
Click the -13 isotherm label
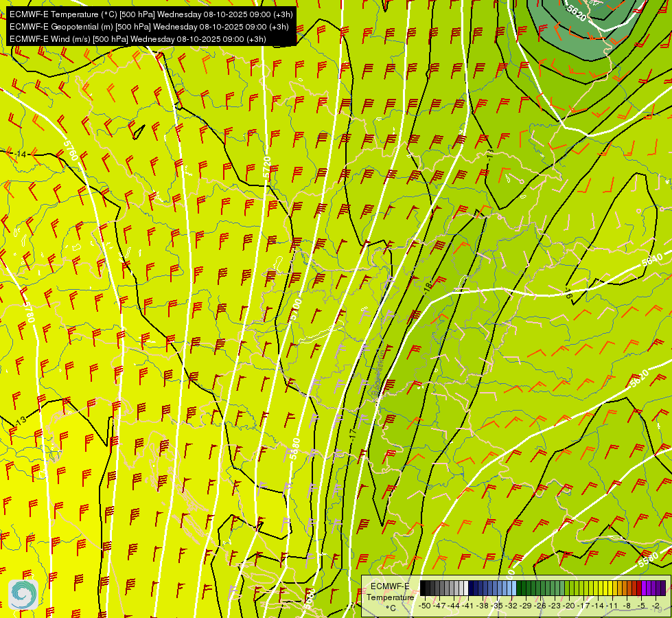pos(20,421)
